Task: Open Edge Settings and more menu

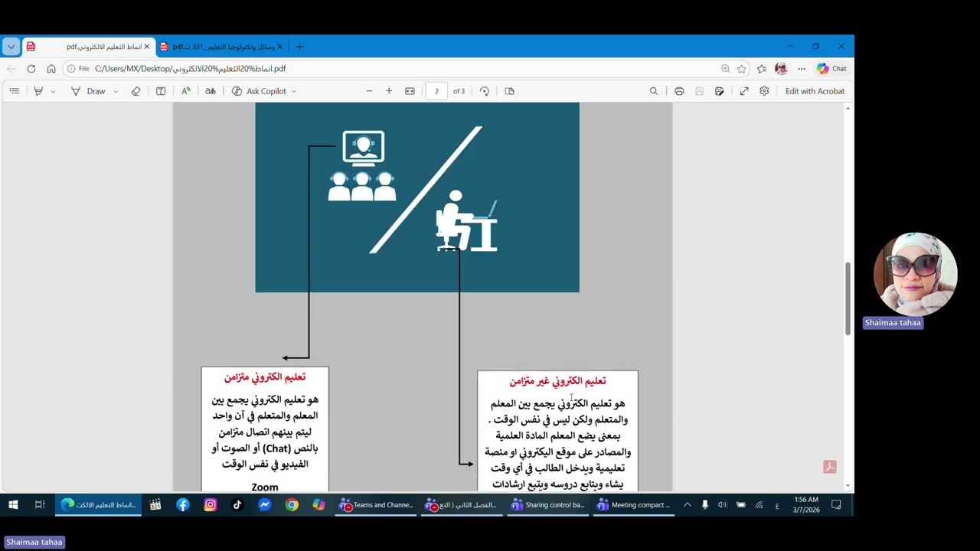Action: 802,69
